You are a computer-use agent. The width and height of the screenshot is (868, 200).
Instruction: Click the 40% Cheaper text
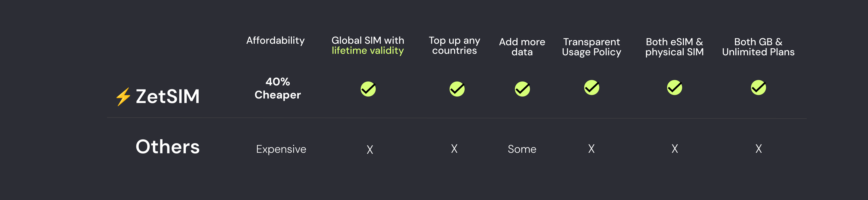coord(278,88)
